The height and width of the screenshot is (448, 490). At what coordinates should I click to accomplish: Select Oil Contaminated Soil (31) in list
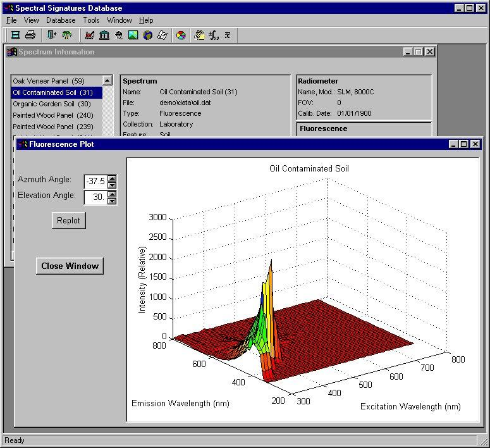click(57, 92)
